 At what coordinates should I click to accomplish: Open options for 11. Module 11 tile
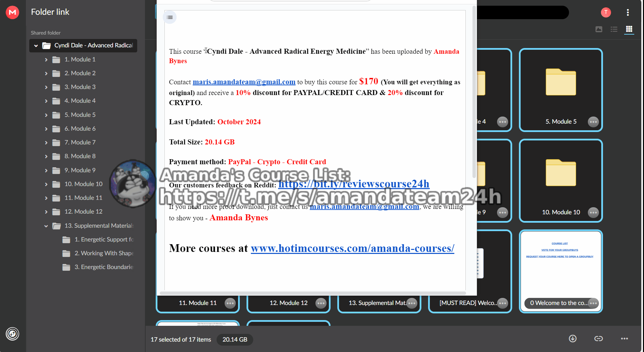[230, 303]
